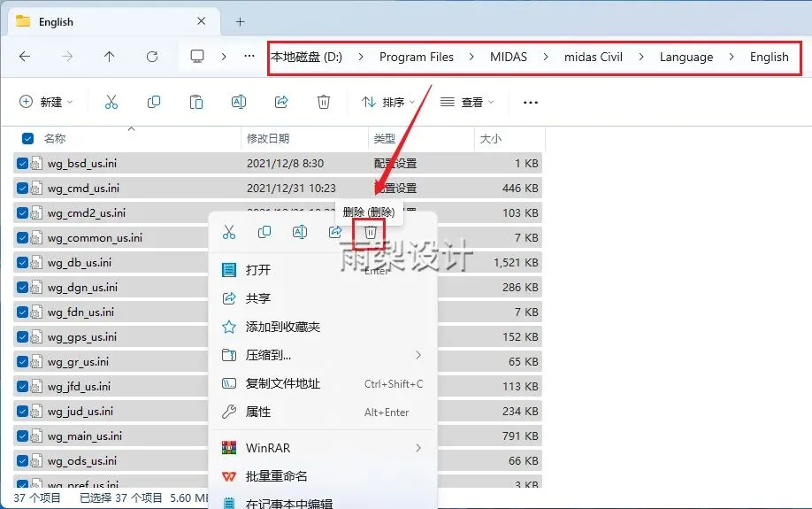Select the wg_ods_us.ini file name
The height and width of the screenshot is (509, 812).
82,461
